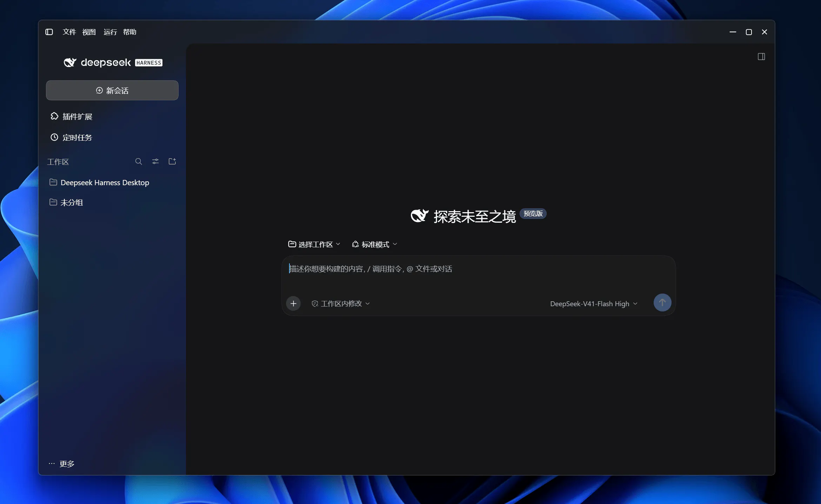Close the Deepseek Harness window
This screenshot has width=821, height=504.
(765, 32)
